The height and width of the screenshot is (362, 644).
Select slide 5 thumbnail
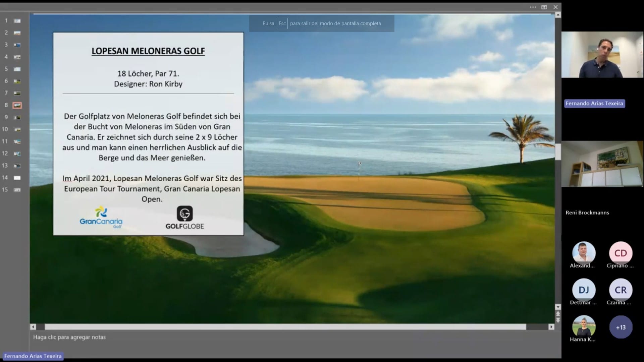(17, 69)
